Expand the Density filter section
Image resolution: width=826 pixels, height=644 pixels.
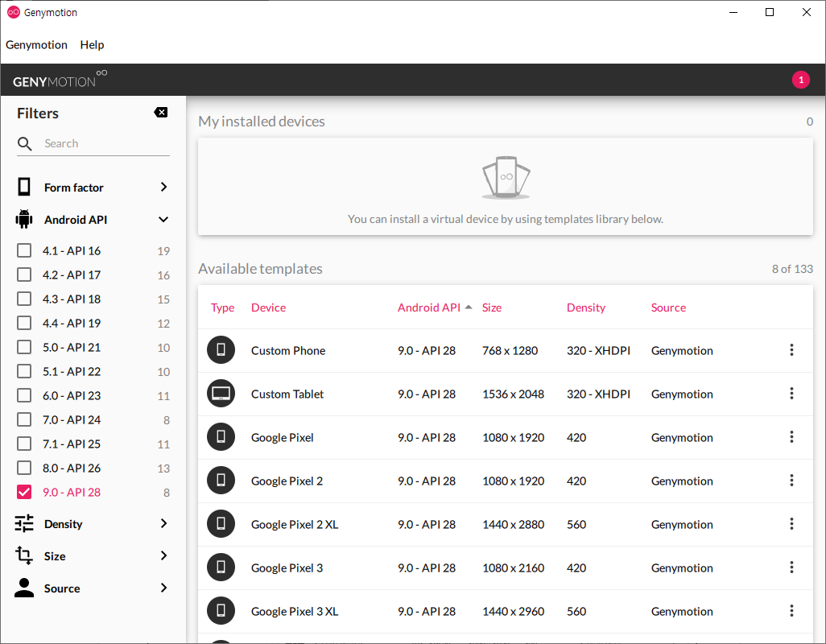coord(163,523)
